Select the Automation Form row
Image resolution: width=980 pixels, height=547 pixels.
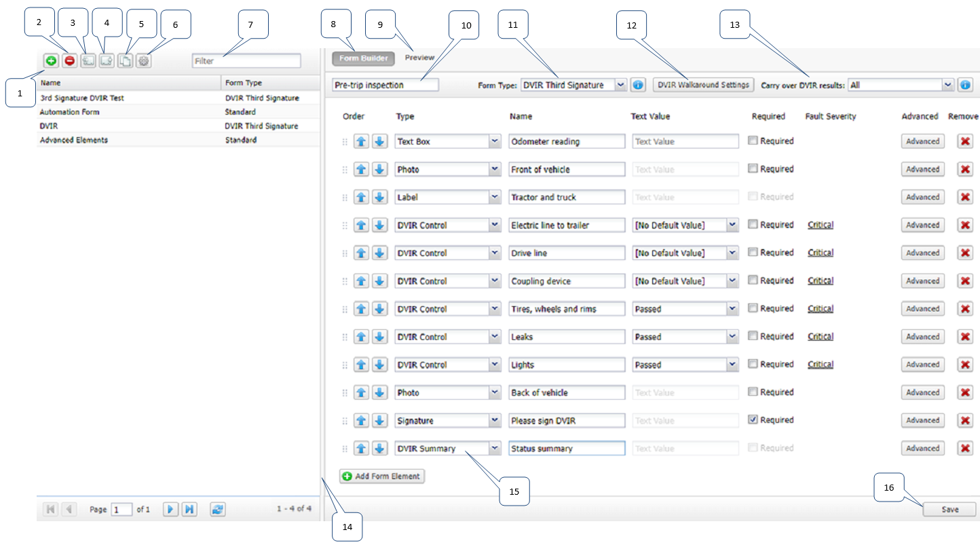pyautogui.click(x=178, y=112)
